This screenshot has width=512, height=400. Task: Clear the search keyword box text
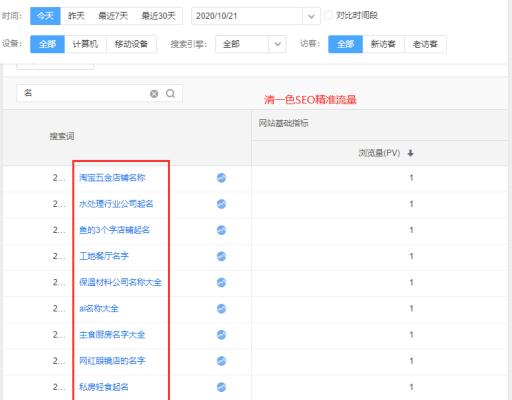pos(154,94)
